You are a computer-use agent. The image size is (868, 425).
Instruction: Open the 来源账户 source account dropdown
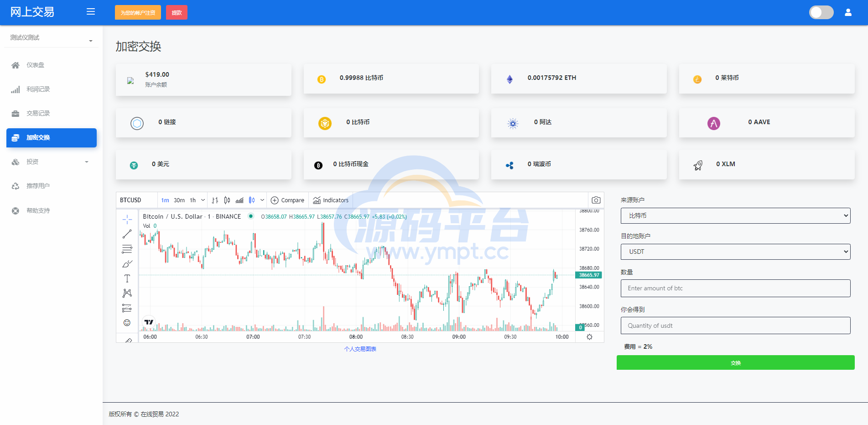pos(735,215)
